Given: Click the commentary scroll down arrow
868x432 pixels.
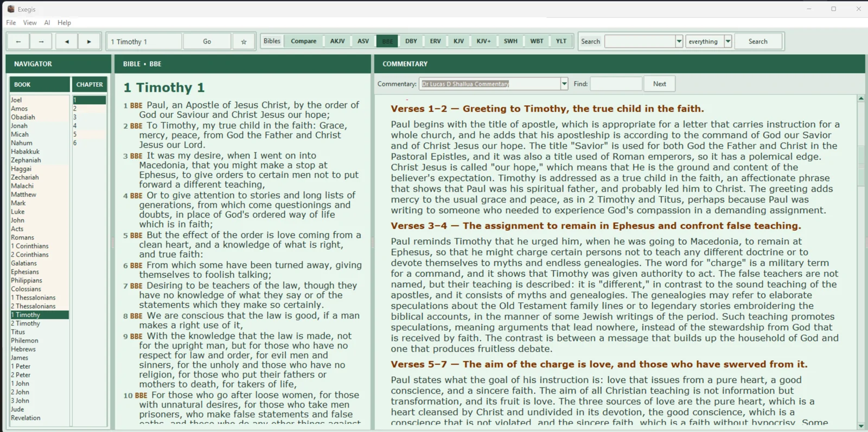Looking at the screenshot, I should 861,426.
